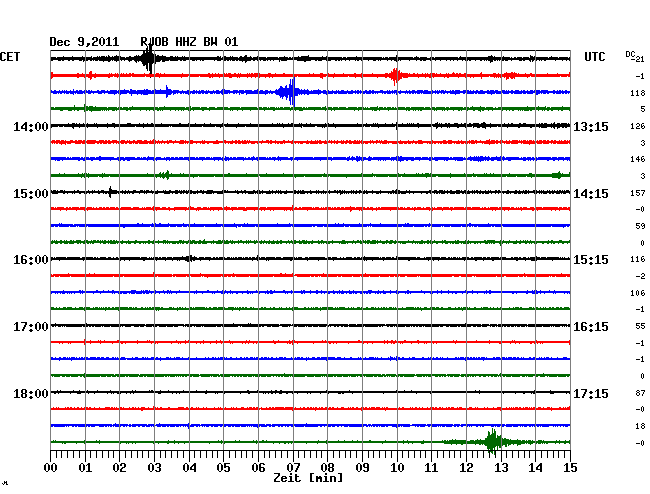
Task: Select the "17:15" UTC time label
Action: coord(591,394)
